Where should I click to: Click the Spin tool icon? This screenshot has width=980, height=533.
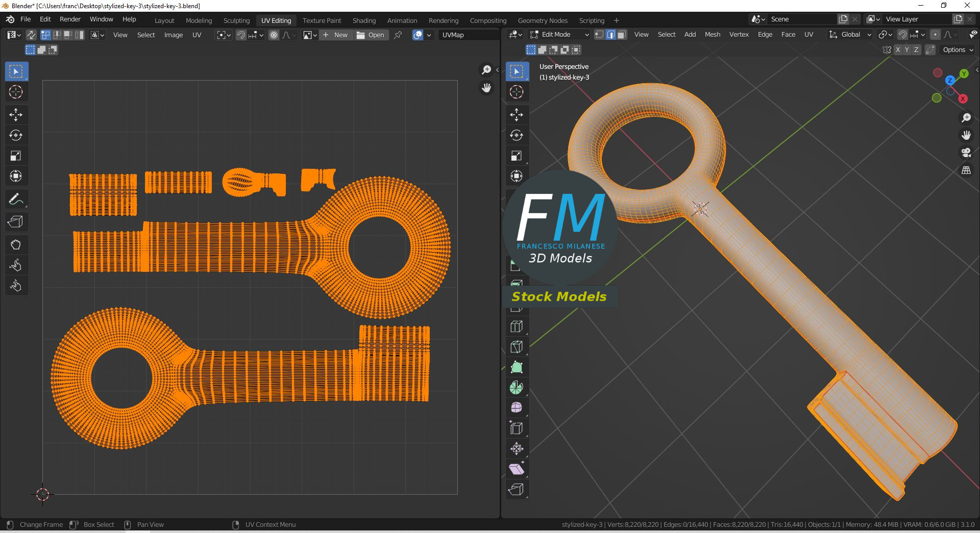click(517, 388)
